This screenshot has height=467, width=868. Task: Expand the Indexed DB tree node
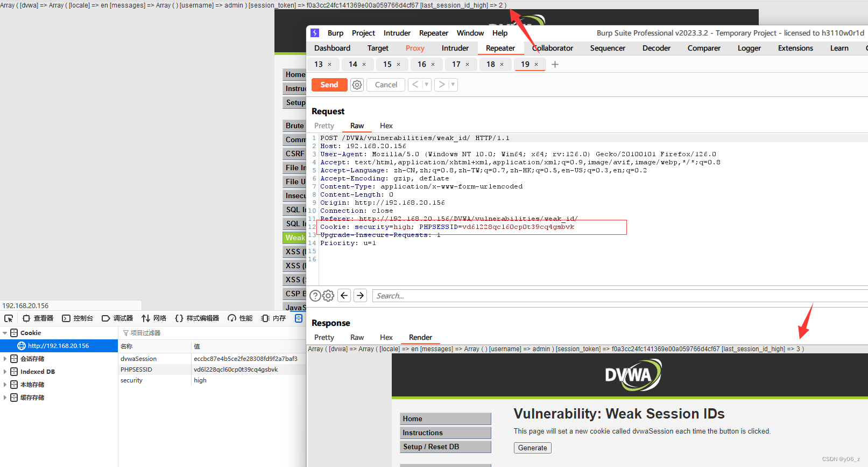(x=5, y=372)
